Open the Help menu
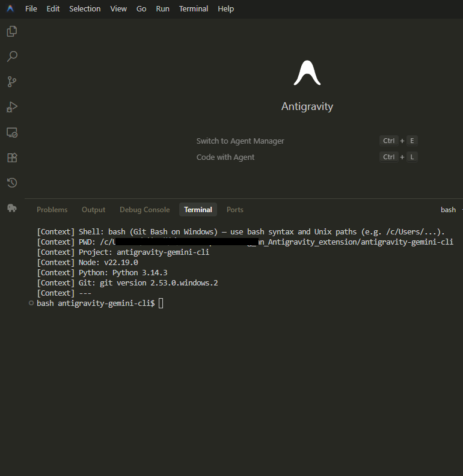463x476 pixels. pyautogui.click(x=225, y=9)
